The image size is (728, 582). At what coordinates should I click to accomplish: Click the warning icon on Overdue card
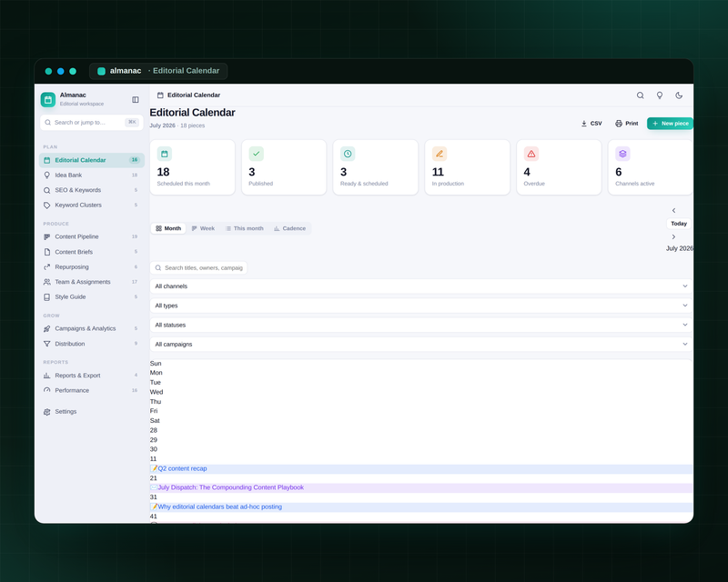[x=531, y=154]
